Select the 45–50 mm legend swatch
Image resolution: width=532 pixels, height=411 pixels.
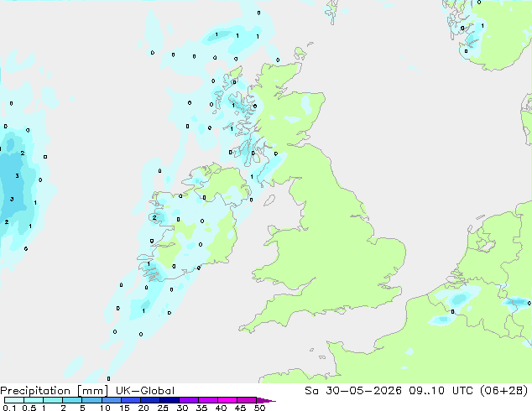[x=247, y=400]
